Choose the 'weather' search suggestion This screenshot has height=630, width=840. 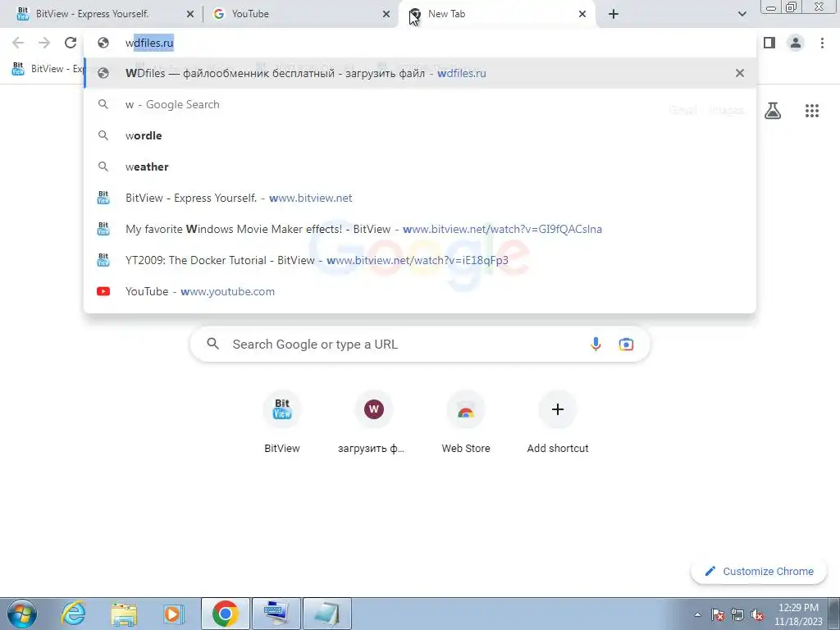[x=420, y=167]
